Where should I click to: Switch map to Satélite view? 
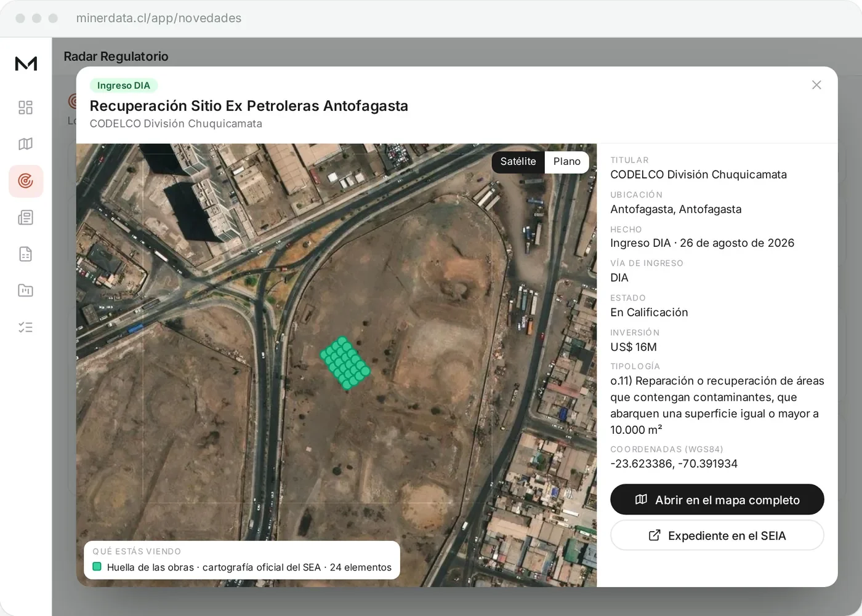pyautogui.click(x=518, y=162)
